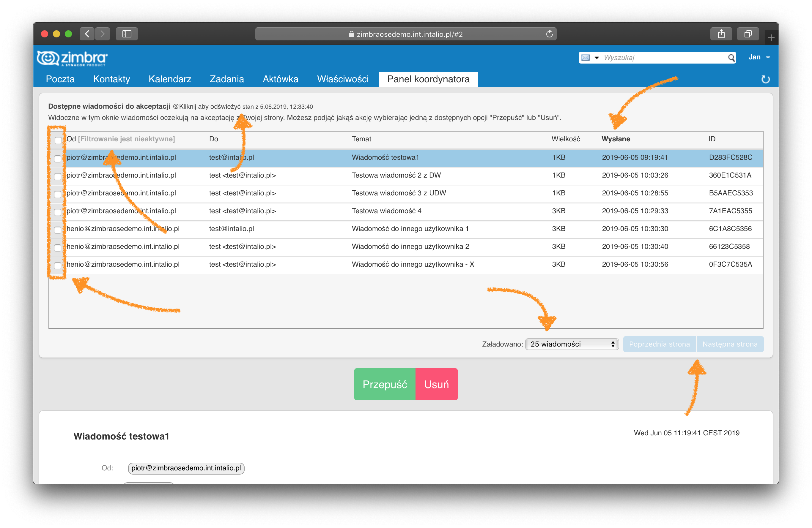Check the innego użytkownika 1 row checkbox

pos(58,230)
